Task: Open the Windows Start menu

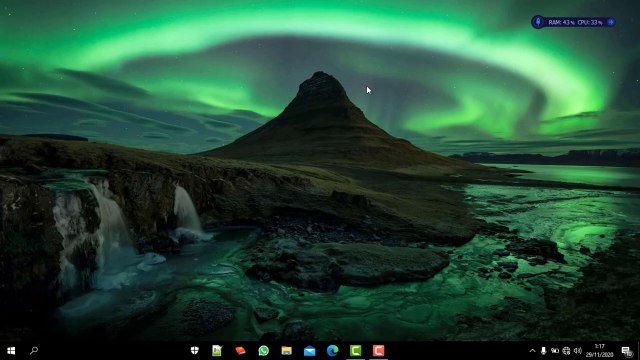Action: coord(11,351)
